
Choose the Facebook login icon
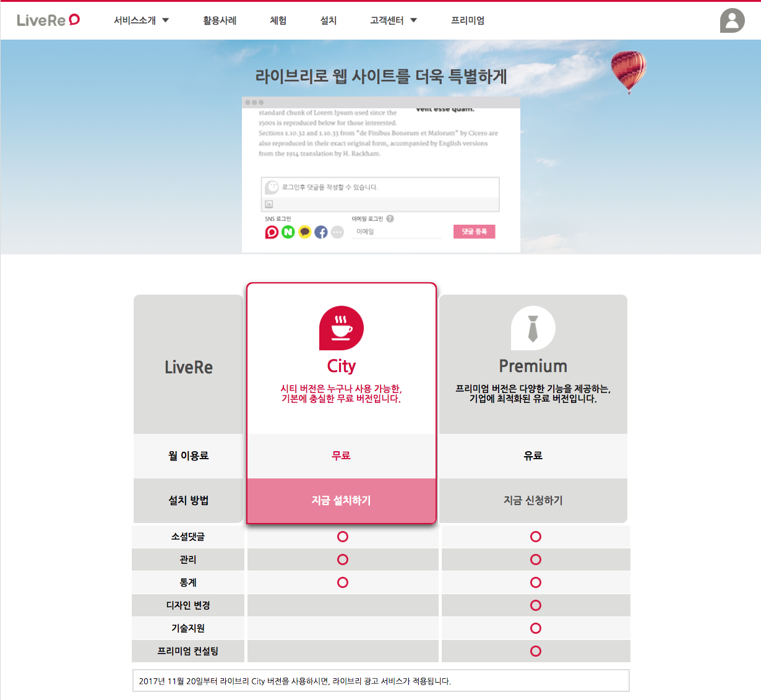(321, 231)
